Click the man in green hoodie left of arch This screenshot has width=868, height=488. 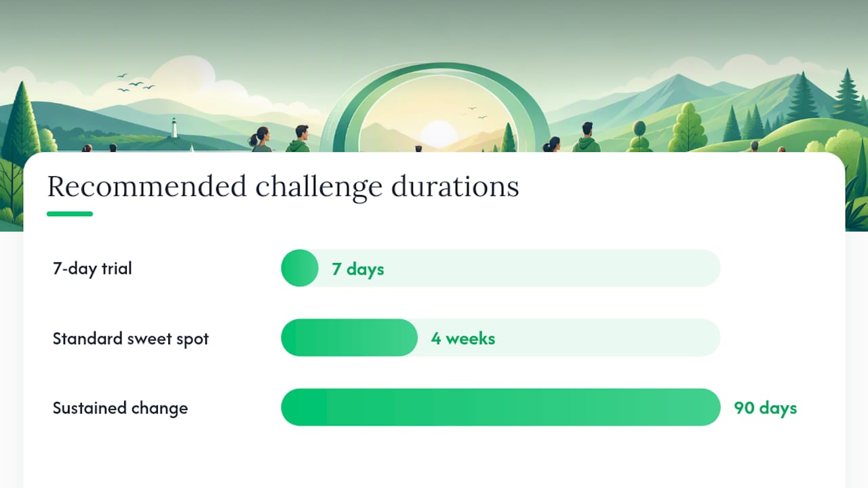[x=299, y=138]
